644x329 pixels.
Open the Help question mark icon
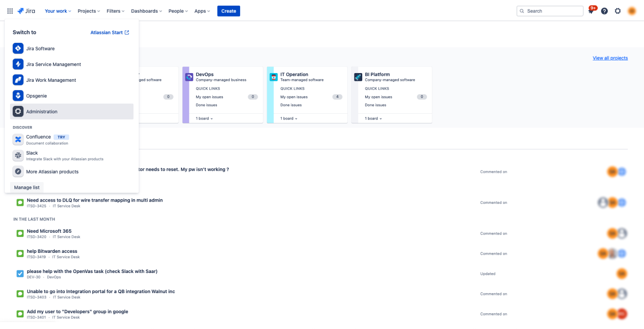pos(604,11)
